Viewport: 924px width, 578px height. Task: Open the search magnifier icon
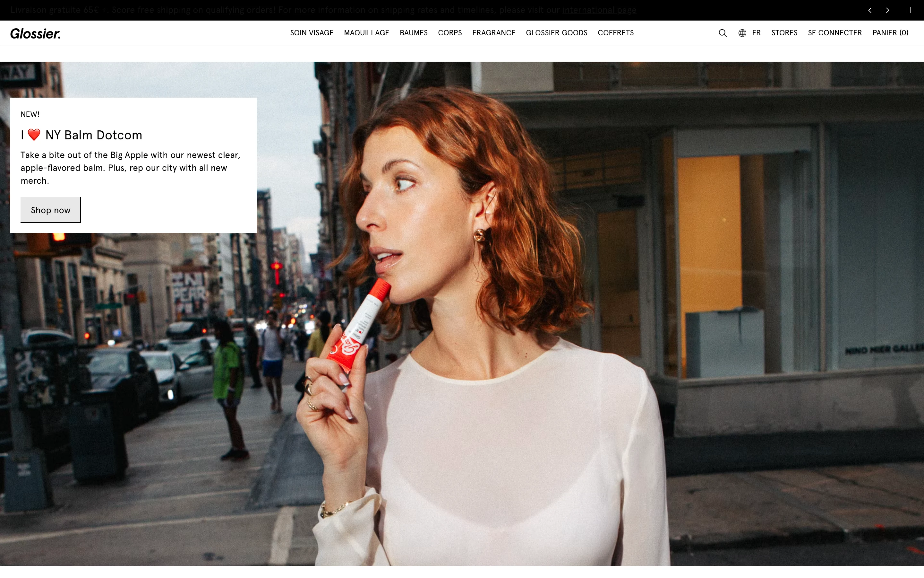click(723, 33)
